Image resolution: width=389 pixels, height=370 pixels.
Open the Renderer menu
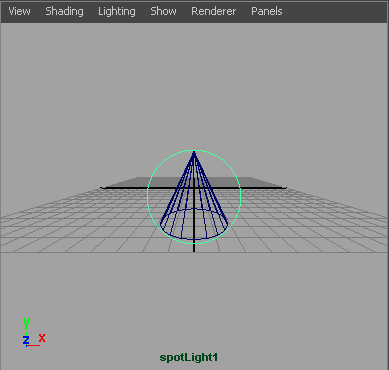pos(213,11)
